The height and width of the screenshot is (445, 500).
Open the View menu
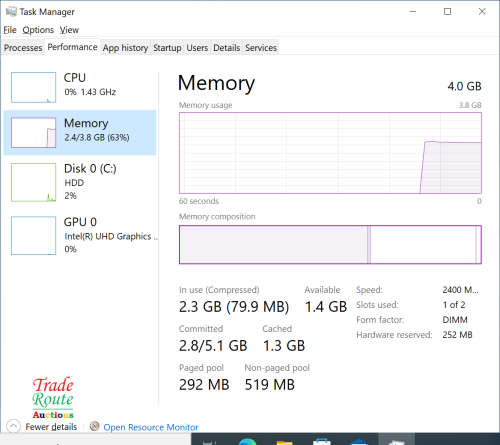coord(69,30)
